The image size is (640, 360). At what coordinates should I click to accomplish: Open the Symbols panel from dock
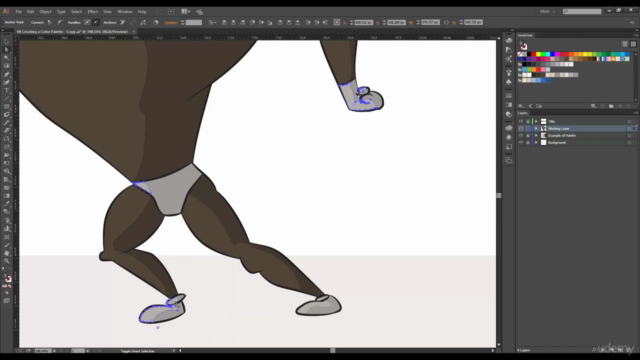click(x=509, y=82)
